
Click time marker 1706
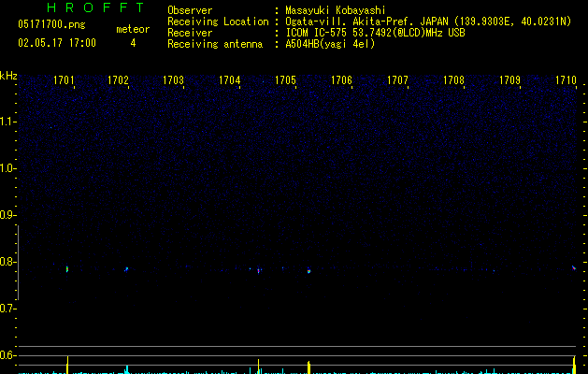341,80
